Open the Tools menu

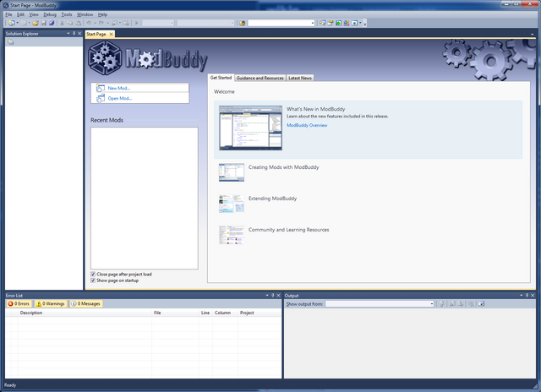pyautogui.click(x=67, y=14)
